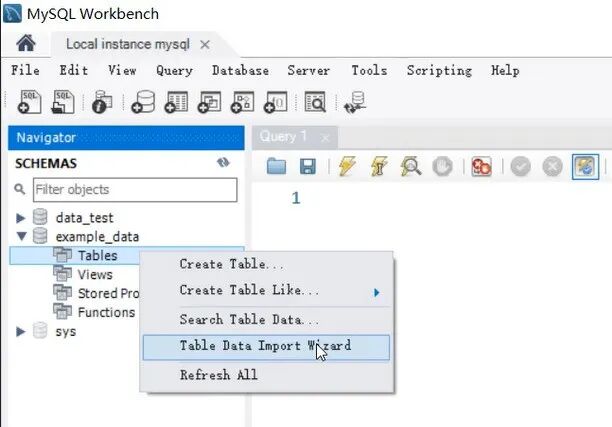612x427 pixels.
Task: Create a new stored procedure icon
Action: click(x=242, y=102)
